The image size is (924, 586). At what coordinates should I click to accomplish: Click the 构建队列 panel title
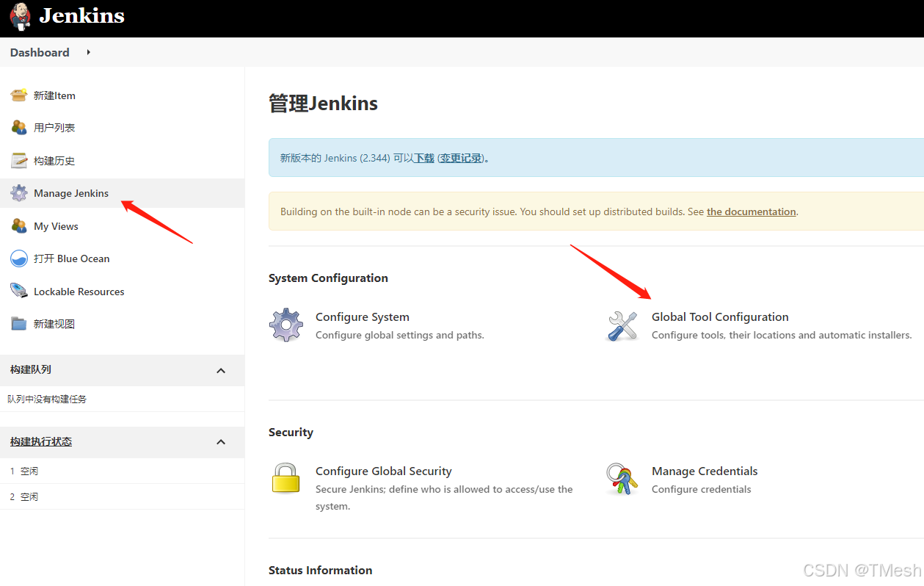pyautogui.click(x=31, y=369)
